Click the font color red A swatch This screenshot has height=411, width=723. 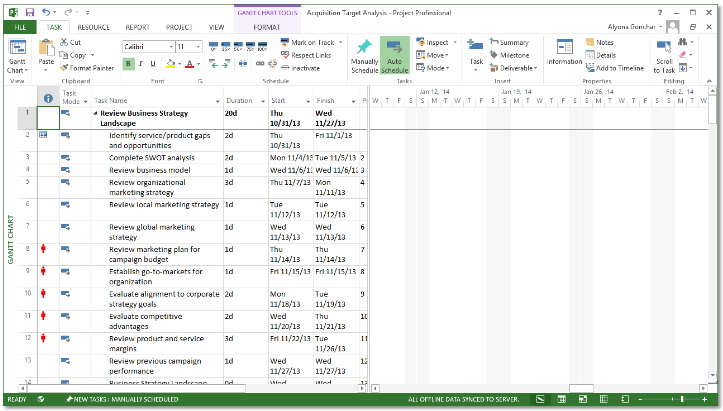coord(189,64)
